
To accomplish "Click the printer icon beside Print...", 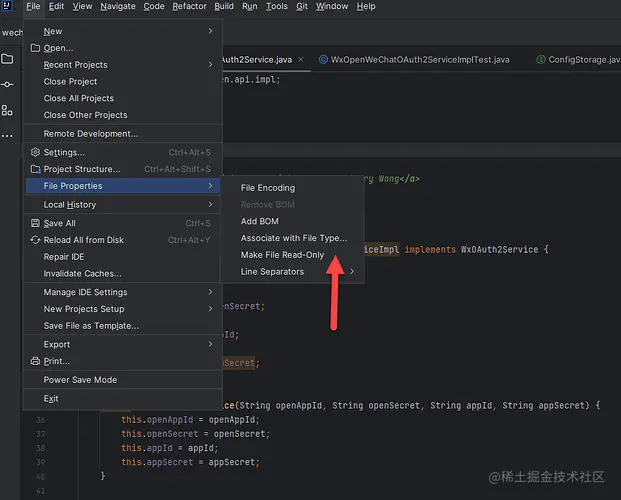I will pyautogui.click(x=35, y=361).
